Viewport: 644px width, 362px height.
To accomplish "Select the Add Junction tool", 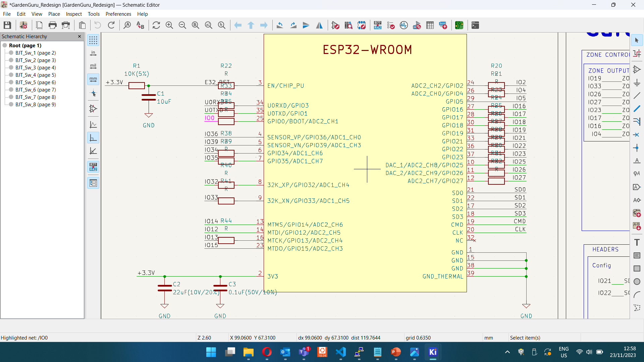I will 637,148.
